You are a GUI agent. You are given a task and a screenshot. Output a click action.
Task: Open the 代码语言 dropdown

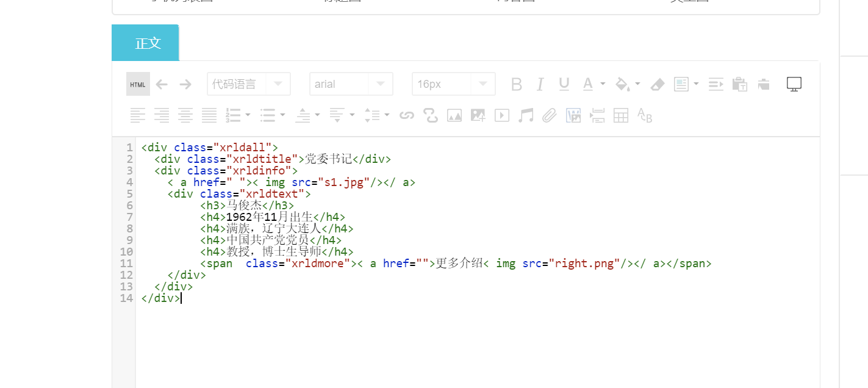pos(248,84)
